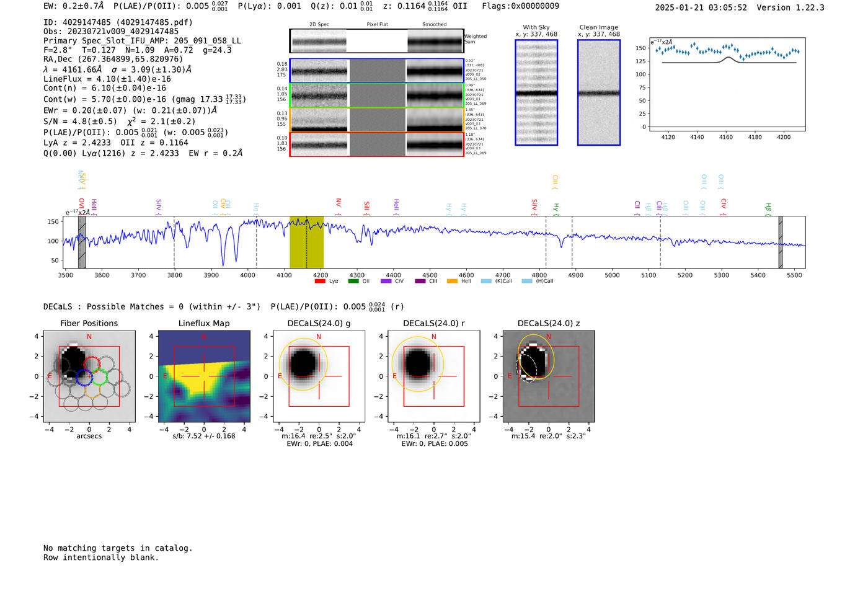This screenshot has width=868, height=591.
Task: Click the 'Smoothed' column header
Action: click(x=435, y=25)
